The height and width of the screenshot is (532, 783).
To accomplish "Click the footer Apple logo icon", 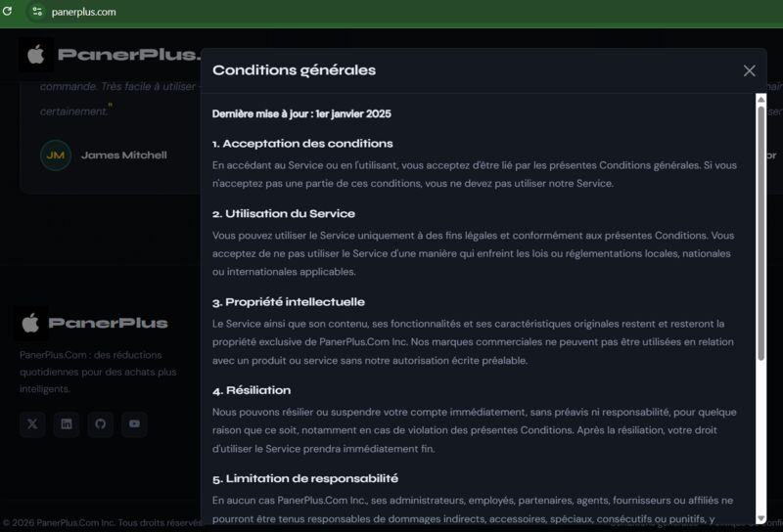I will pyautogui.click(x=30, y=323).
